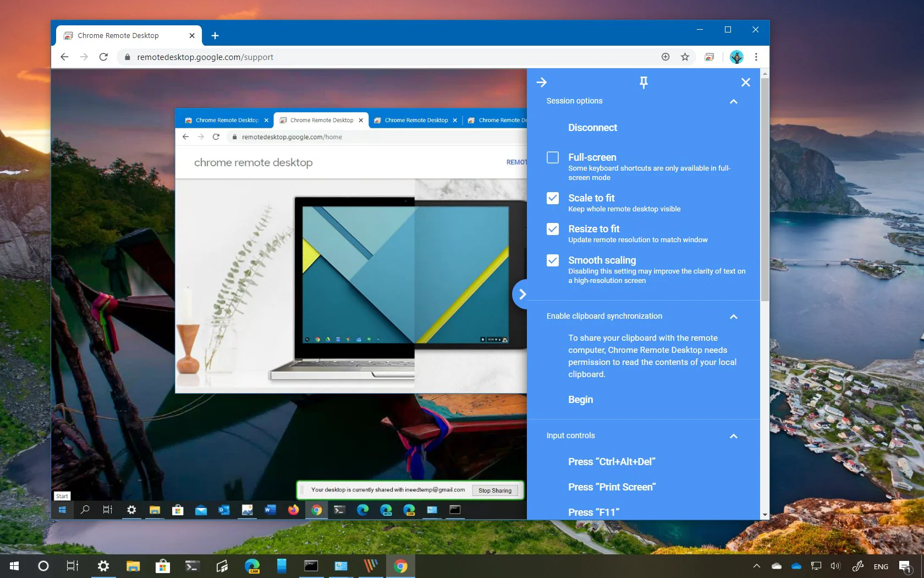924x578 pixels.
Task: Reload the current page
Action: click(104, 57)
